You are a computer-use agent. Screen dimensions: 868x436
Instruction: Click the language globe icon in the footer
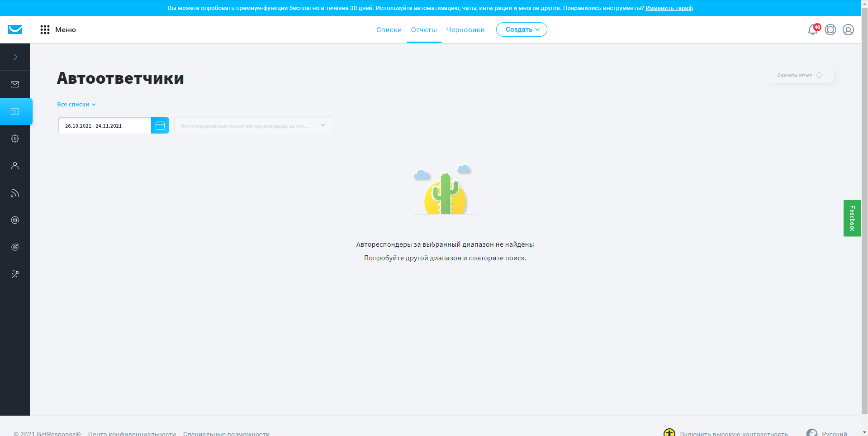(x=812, y=433)
